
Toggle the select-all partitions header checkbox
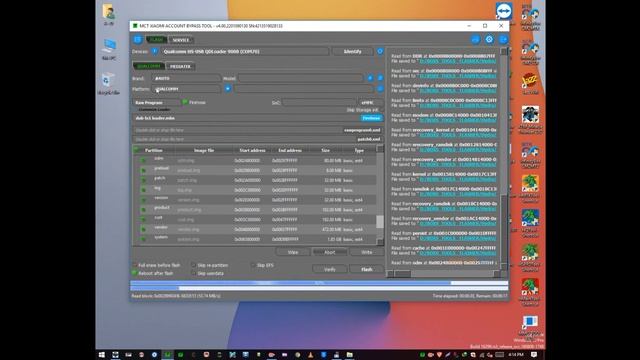point(137,150)
